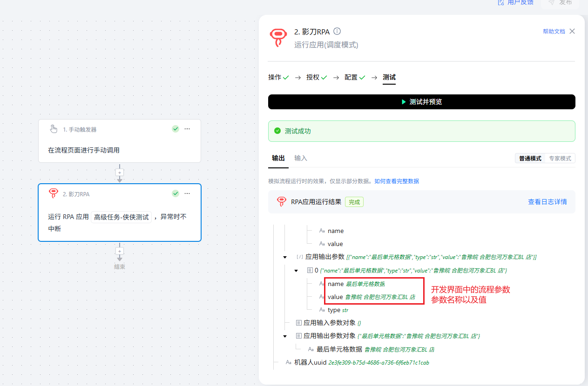The height and width of the screenshot is (386, 588).
Task: Switch to the 输出 tab
Action: 278,158
